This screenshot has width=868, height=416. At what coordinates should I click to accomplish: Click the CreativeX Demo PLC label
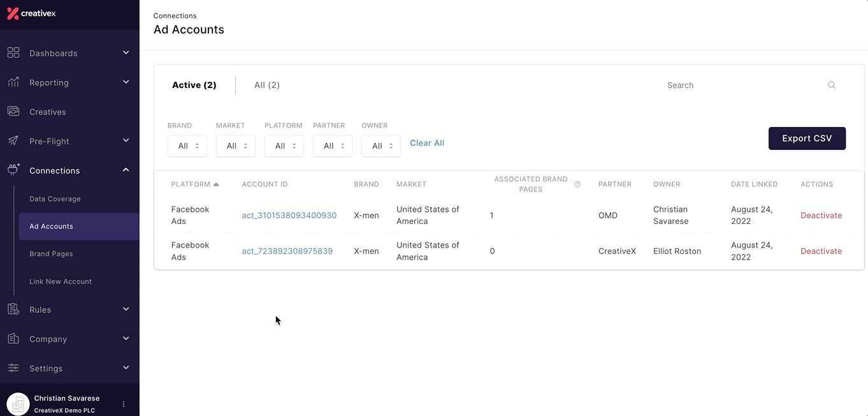point(64,410)
